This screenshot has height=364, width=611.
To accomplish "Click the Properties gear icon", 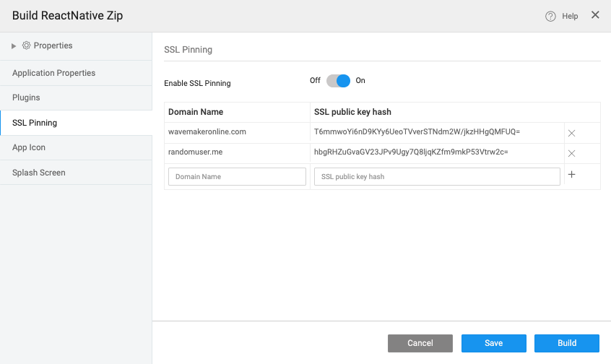I will (x=27, y=45).
